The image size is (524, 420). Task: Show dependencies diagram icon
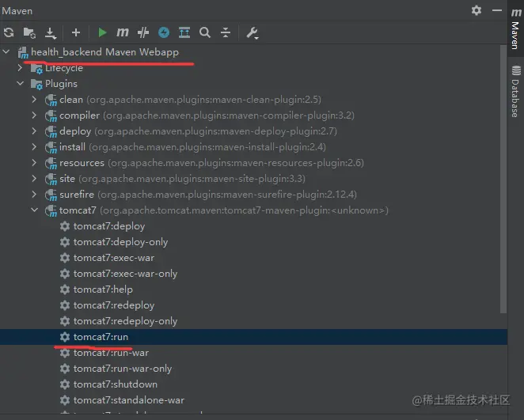coord(184,32)
